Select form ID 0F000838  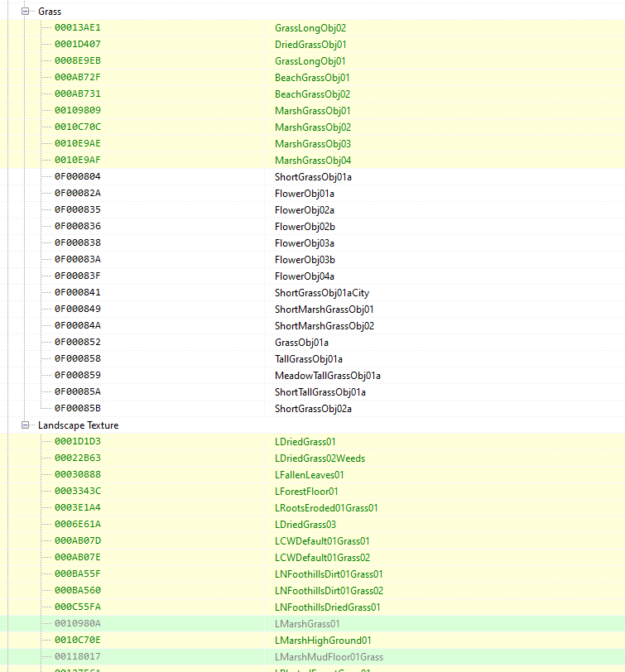(78, 242)
